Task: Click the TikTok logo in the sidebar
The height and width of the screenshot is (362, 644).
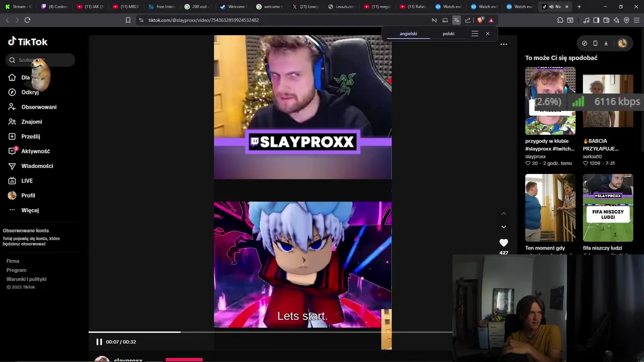Action: pyautogui.click(x=28, y=42)
